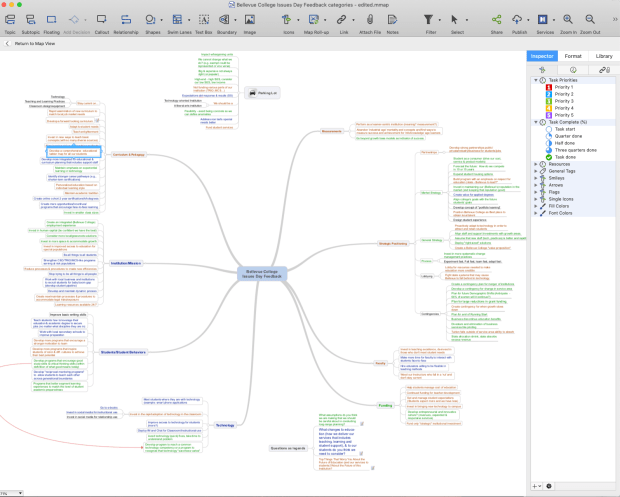
Task: Expand the Single Icons group
Action: coord(536,199)
